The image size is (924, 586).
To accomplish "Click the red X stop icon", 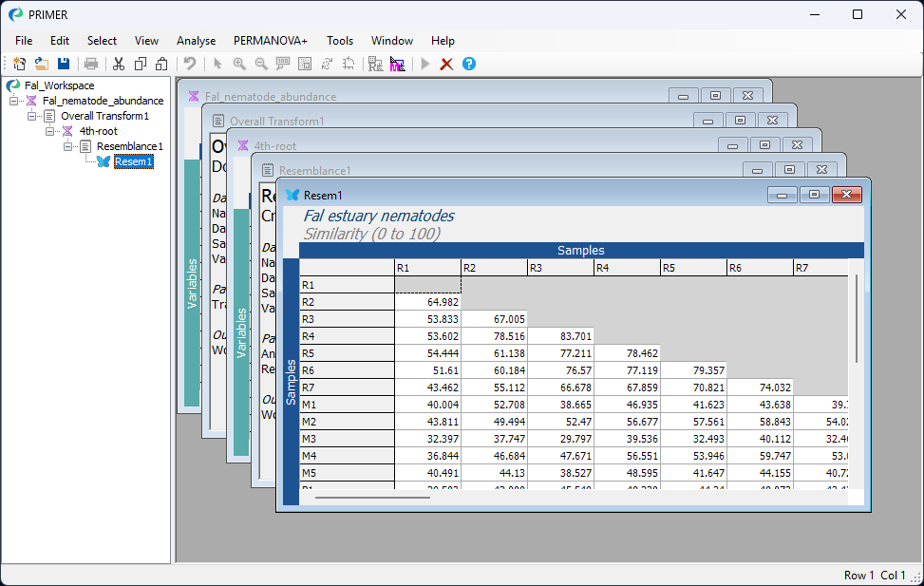I will [446, 64].
